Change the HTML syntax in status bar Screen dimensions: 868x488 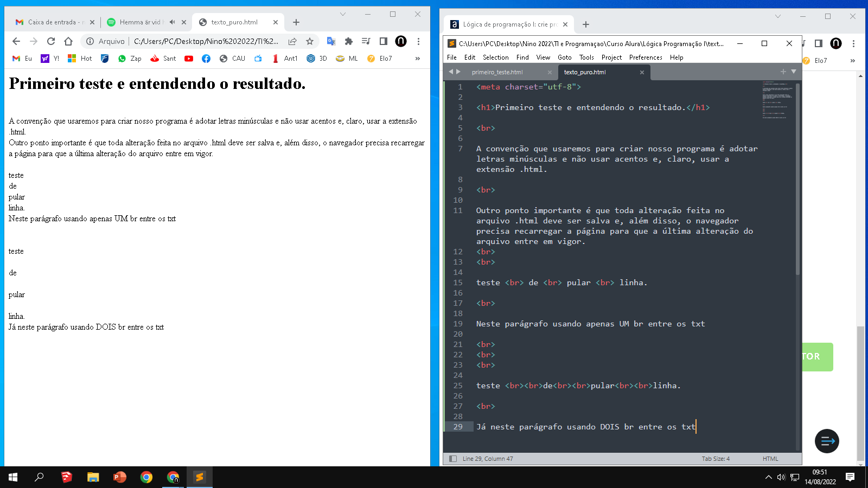tap(770, 459)
